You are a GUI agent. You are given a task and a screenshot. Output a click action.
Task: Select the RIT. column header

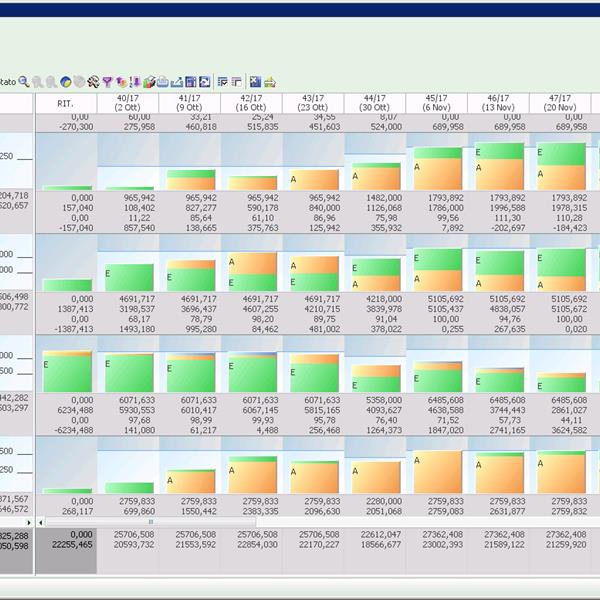click(65, 103)
